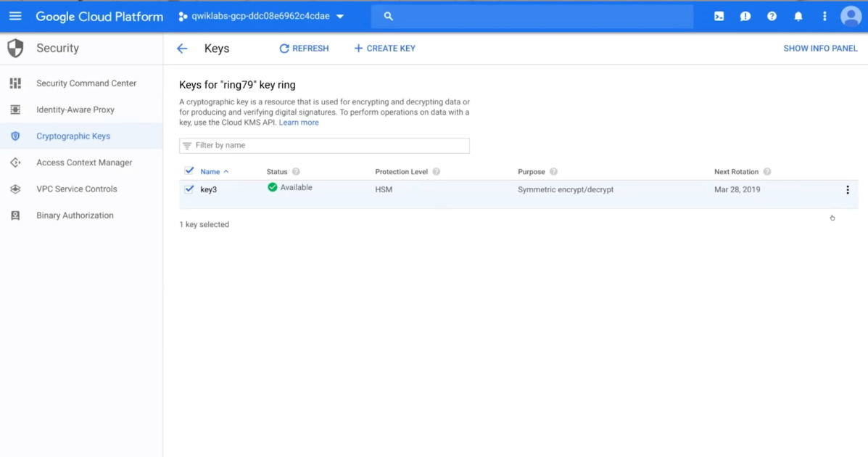
Task: Click the Keys page title
Action: point(217,49)
